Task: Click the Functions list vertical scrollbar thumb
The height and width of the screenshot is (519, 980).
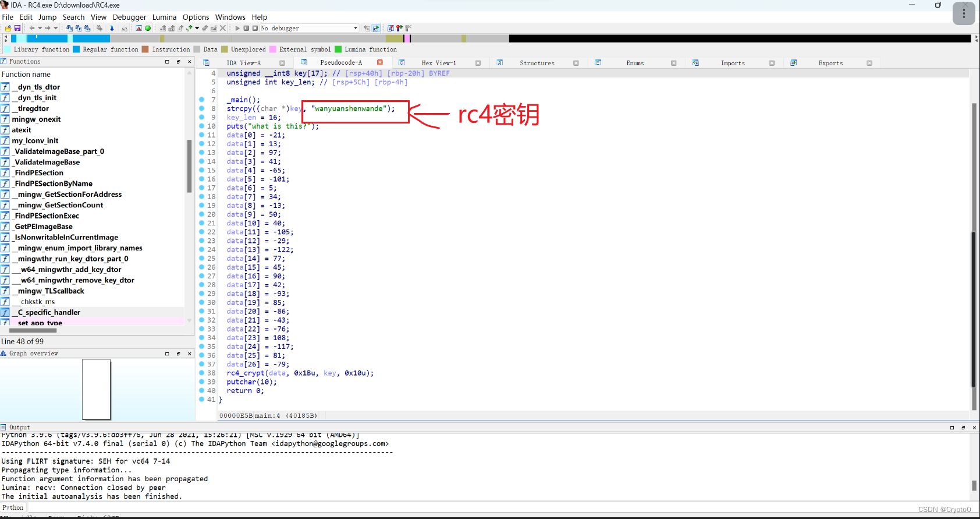Action: [189, 166]
